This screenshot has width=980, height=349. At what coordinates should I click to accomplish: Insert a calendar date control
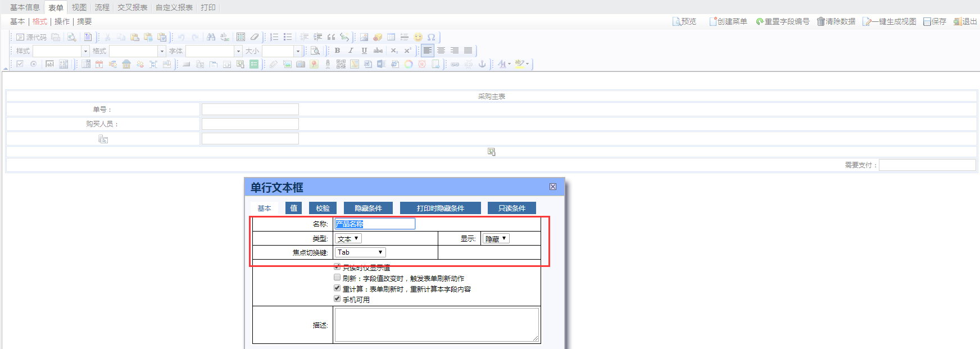pos(99,64)
